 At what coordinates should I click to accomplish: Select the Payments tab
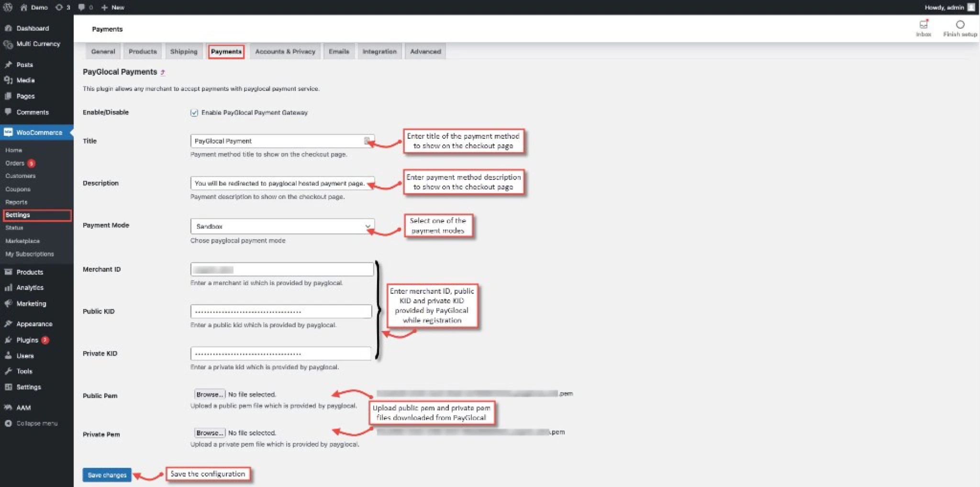pyautogui.click(x=226, y=51)
